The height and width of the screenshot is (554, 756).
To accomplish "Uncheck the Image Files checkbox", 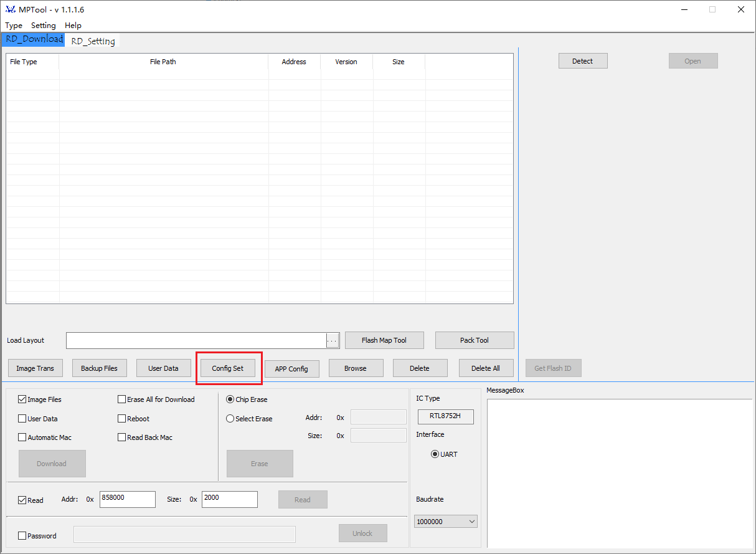I will coord(22,399).
